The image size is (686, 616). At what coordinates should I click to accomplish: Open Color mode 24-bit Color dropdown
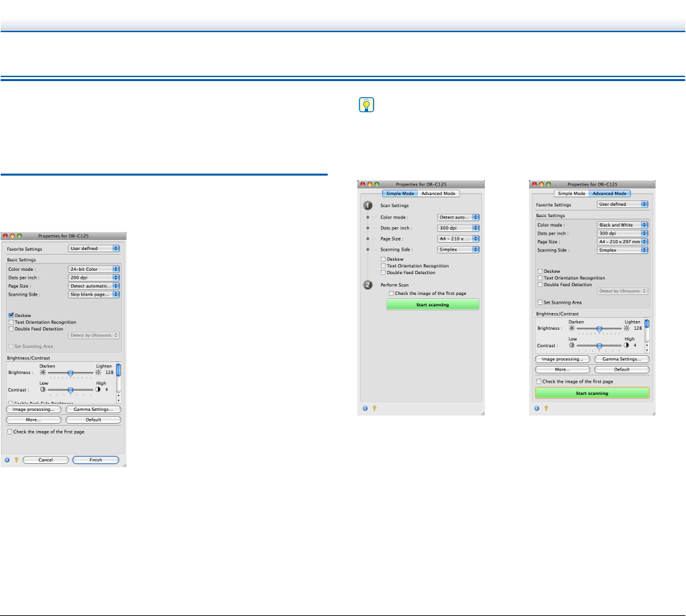point(94,269)
